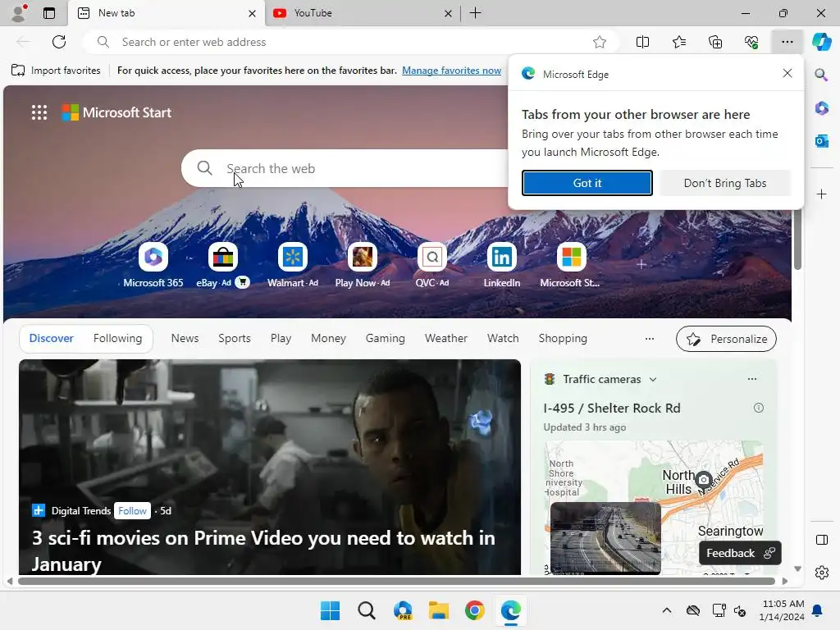Open split screen icon

642,42
